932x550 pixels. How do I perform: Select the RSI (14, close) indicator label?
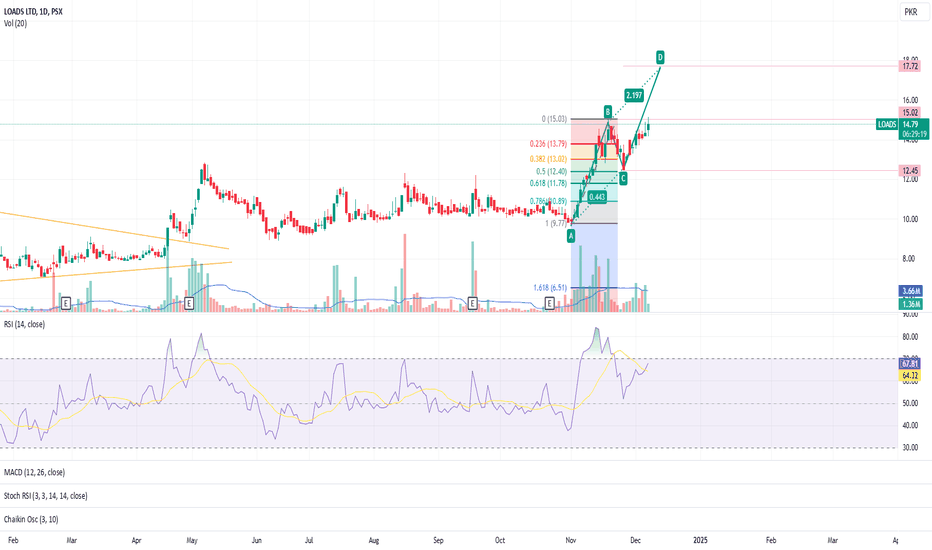tap(24, 324)
